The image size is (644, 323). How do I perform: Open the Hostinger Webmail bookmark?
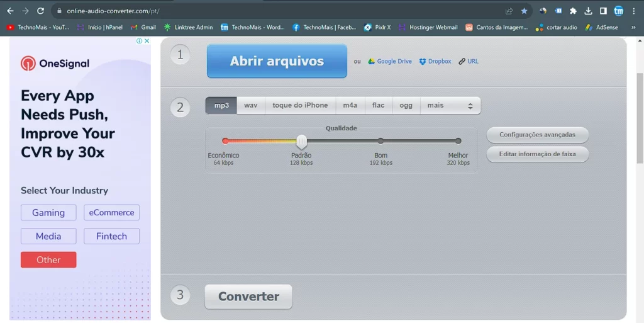click(428, 28)
